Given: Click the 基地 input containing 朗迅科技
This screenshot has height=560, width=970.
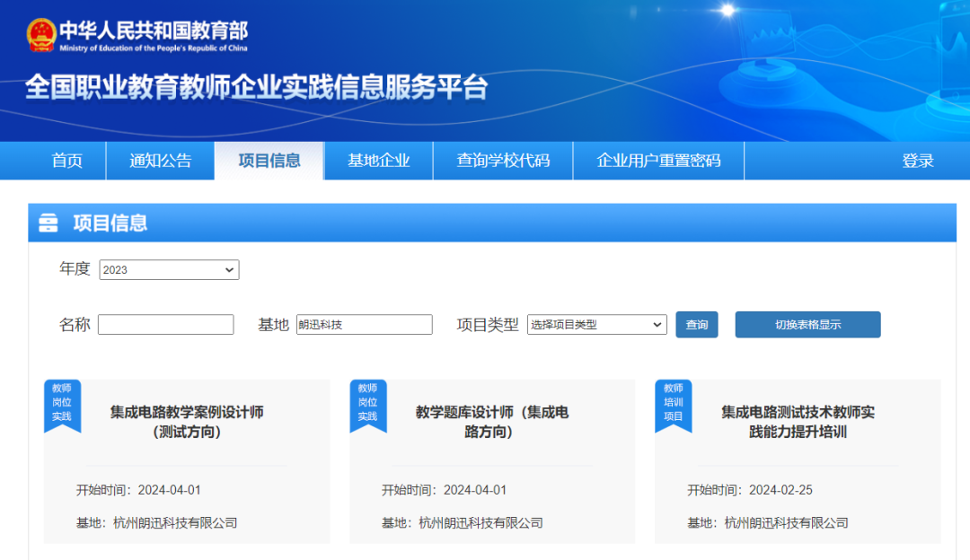Looking at the screenshot, I should point(365,325).
